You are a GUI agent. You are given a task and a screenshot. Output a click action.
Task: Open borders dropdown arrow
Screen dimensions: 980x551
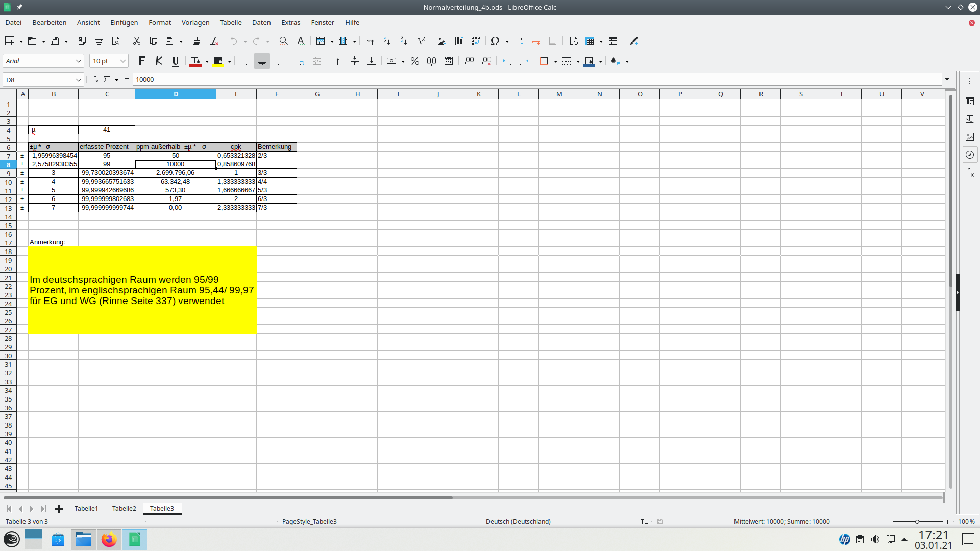[555, 61]
